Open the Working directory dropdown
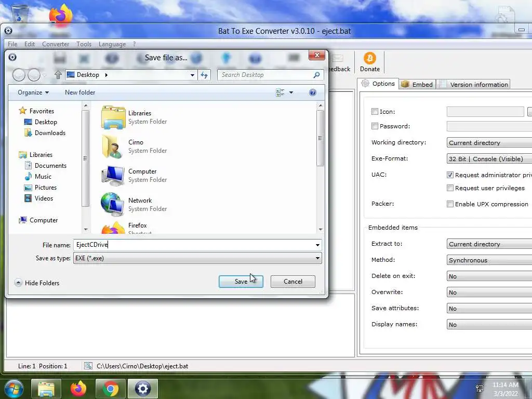Screen dimensions: 532x399 click(x=489, y=142)
